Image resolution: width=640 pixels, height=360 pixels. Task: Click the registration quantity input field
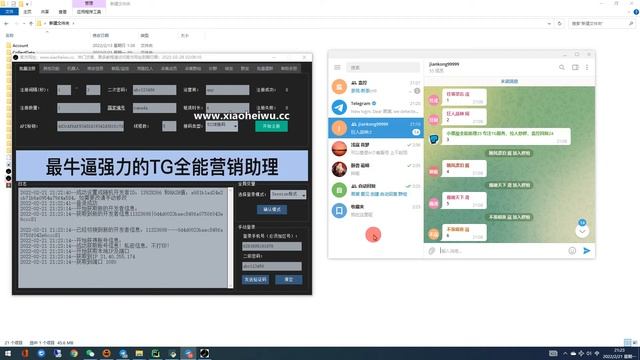point(78,108)
